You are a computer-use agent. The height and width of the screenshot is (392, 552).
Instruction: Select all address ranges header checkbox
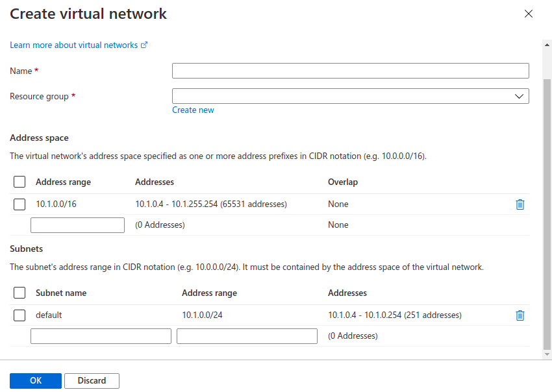tap(19, 182)
